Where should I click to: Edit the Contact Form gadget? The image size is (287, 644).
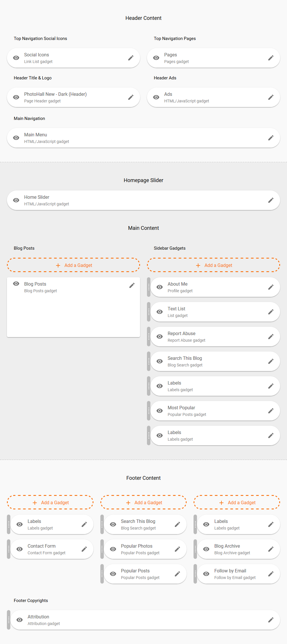[x=84, y=549]
